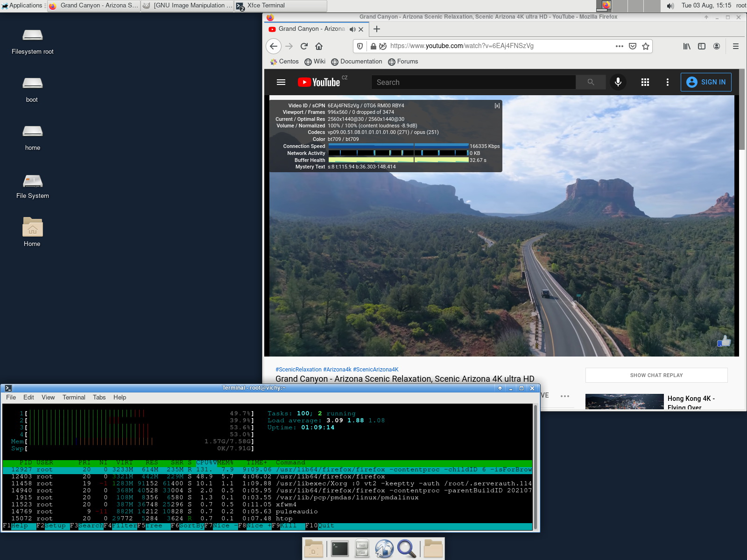Click SHOW CHAT REPLAY button

pos(656,375)
